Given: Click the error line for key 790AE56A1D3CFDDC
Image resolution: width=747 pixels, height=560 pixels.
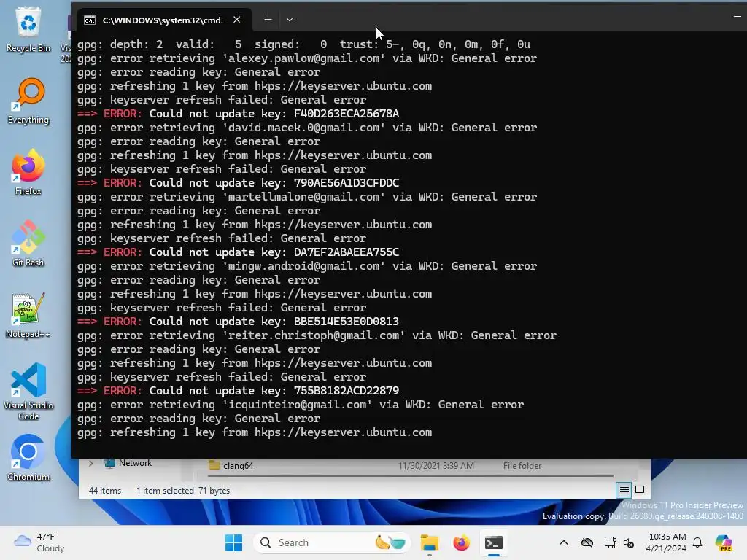Looking at the screenshot, I should pyautogui.click(x=239, y=183).
